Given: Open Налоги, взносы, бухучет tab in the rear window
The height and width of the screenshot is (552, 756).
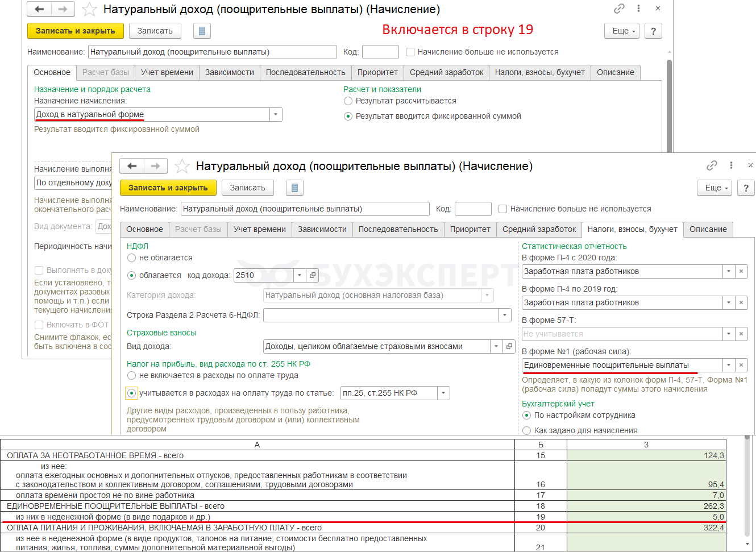Looking at the screenshot, I should [540, 72].
